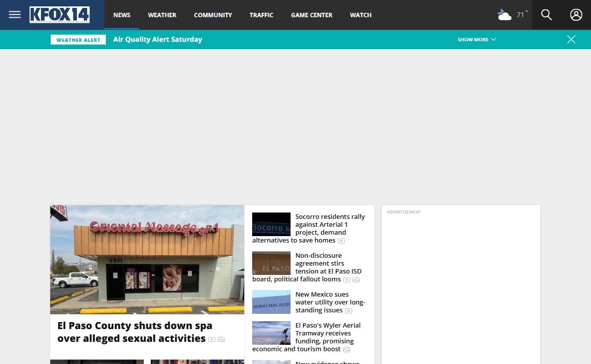Open the News menu

(122, 15)
